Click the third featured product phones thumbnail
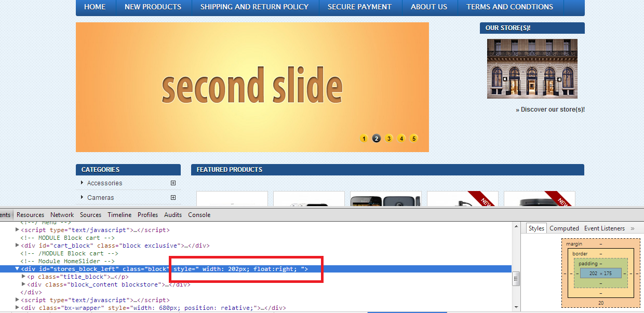644x313 pixels. coord(386,199)
